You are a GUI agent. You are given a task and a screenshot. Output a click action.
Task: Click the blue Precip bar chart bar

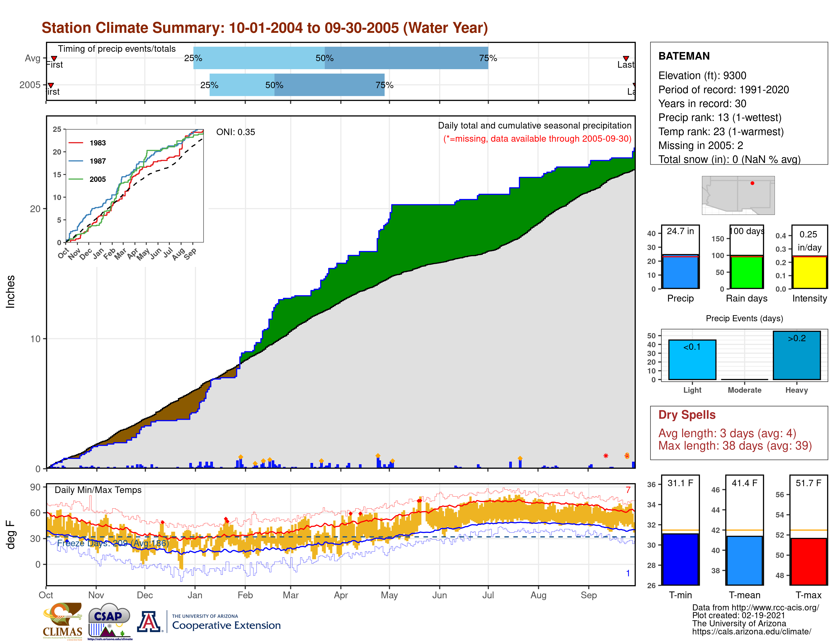point(681,272)
